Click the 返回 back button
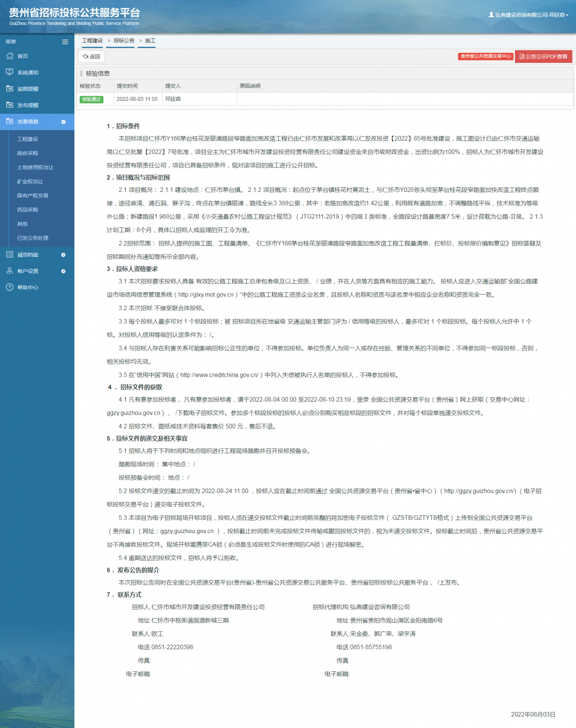The width and height of the screenshot is (576, 728). (x=91, y=57)
